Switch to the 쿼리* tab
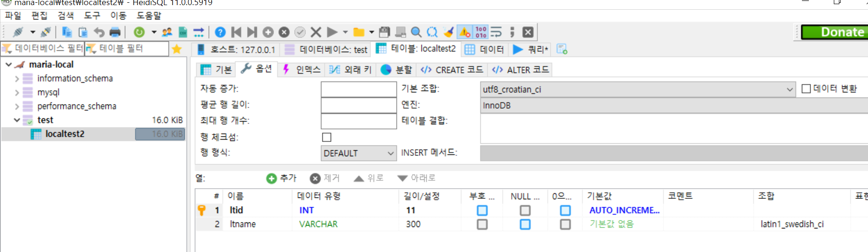This screenshot has width=868, height=252. [x=531, y=49]
